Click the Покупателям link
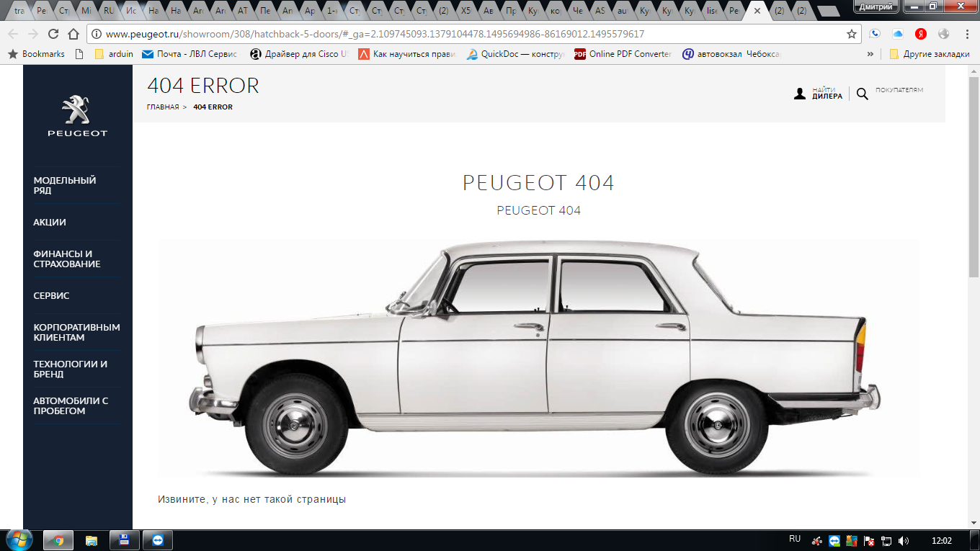This screenshot has height=551, width=980. point(899,90)
